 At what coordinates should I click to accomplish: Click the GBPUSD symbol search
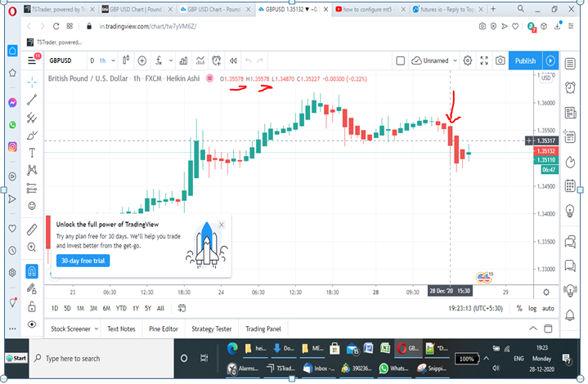[x=61, y=60]
